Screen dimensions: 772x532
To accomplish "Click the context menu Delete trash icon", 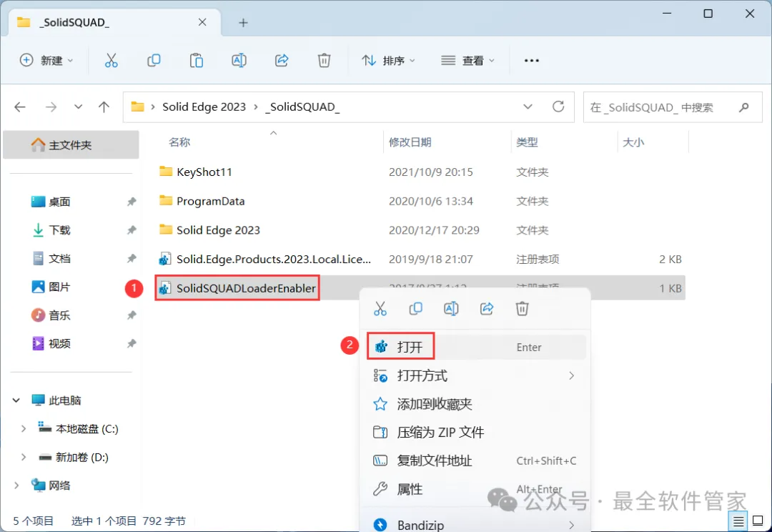I will 522,309.
